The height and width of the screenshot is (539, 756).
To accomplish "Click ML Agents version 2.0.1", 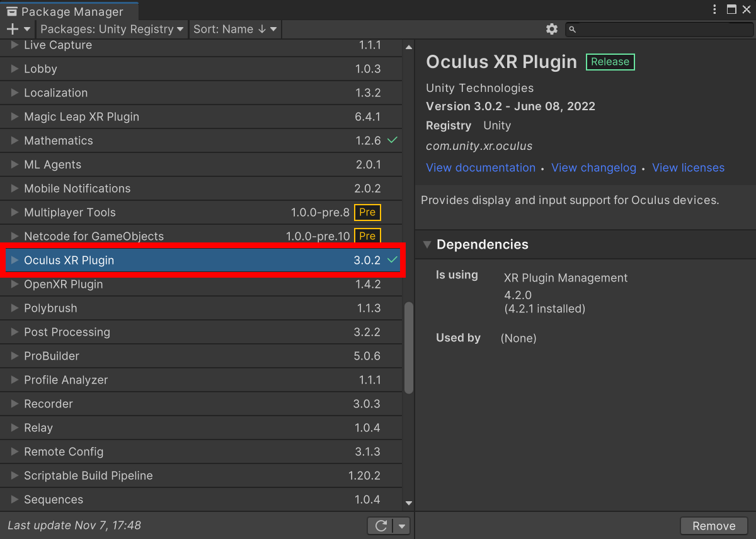I will click(x=368, y=164).
